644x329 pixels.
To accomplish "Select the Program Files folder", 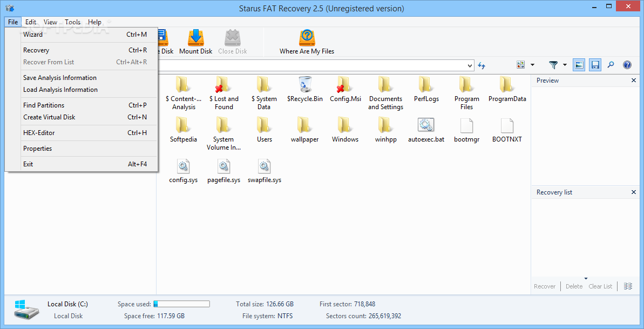I will point(466,93).
